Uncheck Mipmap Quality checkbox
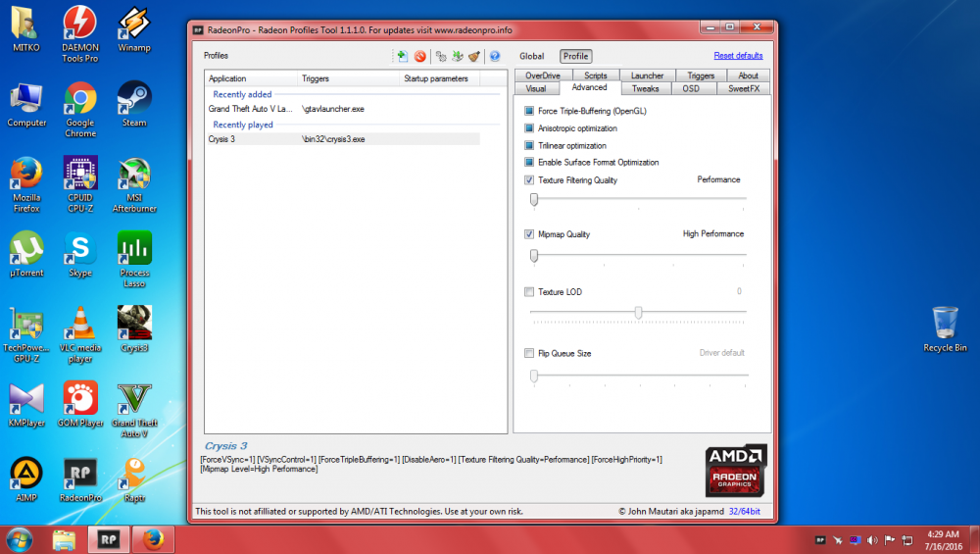Screen dimensions: 980x554 529,233
